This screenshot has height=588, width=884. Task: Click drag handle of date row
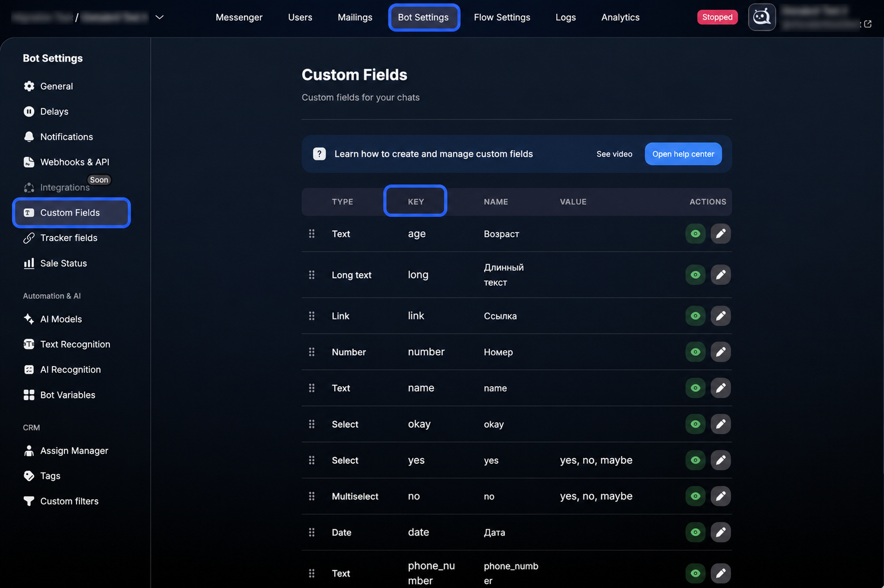(312, 532)
